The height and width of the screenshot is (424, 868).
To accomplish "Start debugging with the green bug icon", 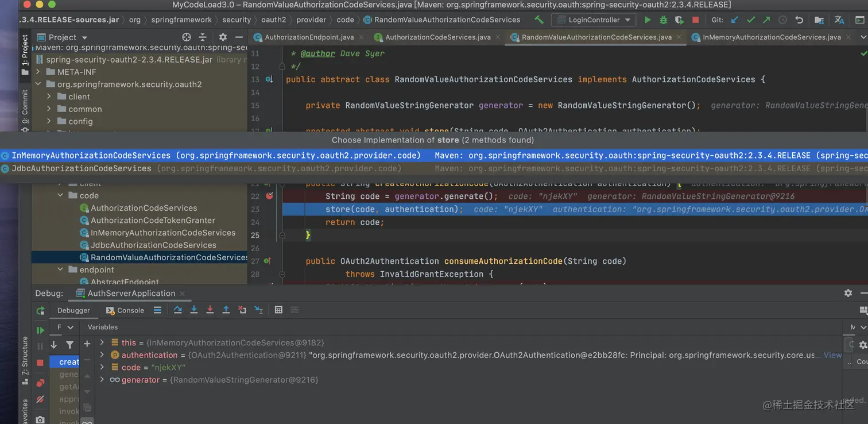I will coord(664,20).
